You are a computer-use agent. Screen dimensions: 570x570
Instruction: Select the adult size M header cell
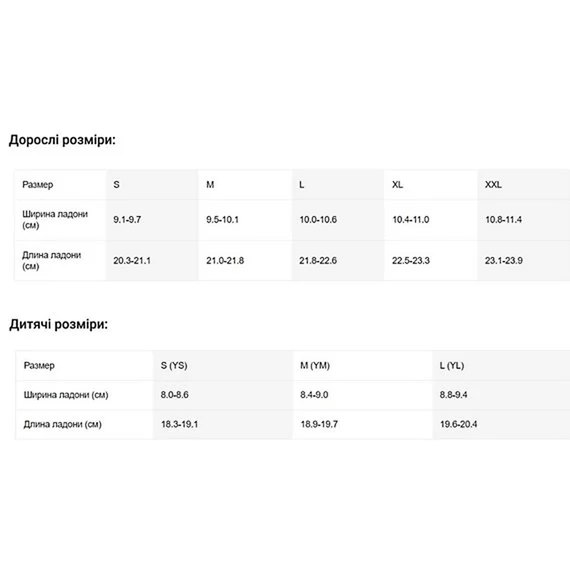click(245, 185)
